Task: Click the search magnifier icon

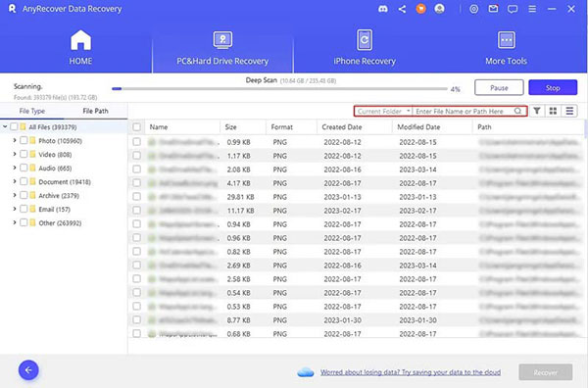Action: [517, 111]
